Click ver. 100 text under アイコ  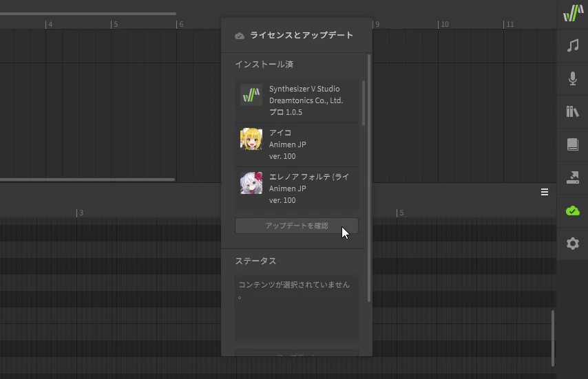(x=282, y=156)
